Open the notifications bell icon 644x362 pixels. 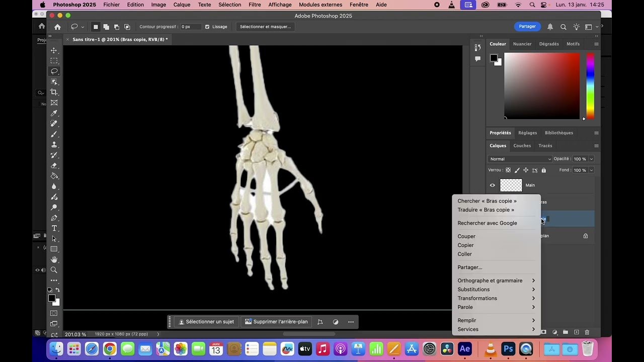[550, 27]
